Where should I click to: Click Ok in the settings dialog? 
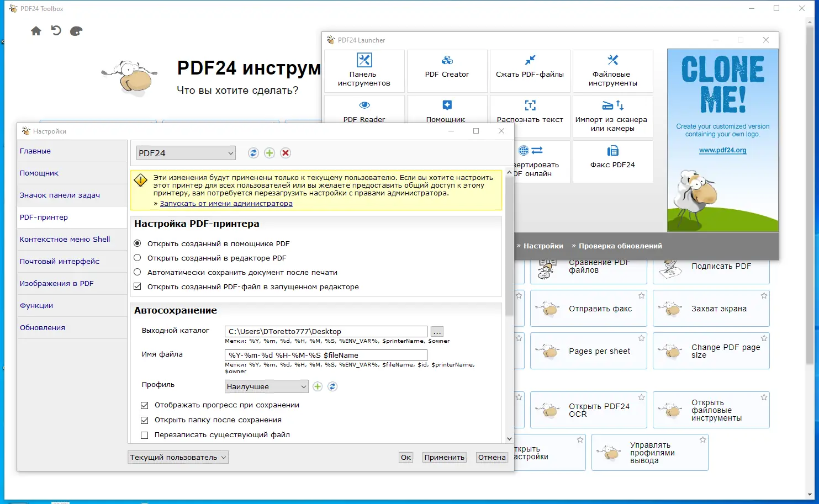click(406, 457)
